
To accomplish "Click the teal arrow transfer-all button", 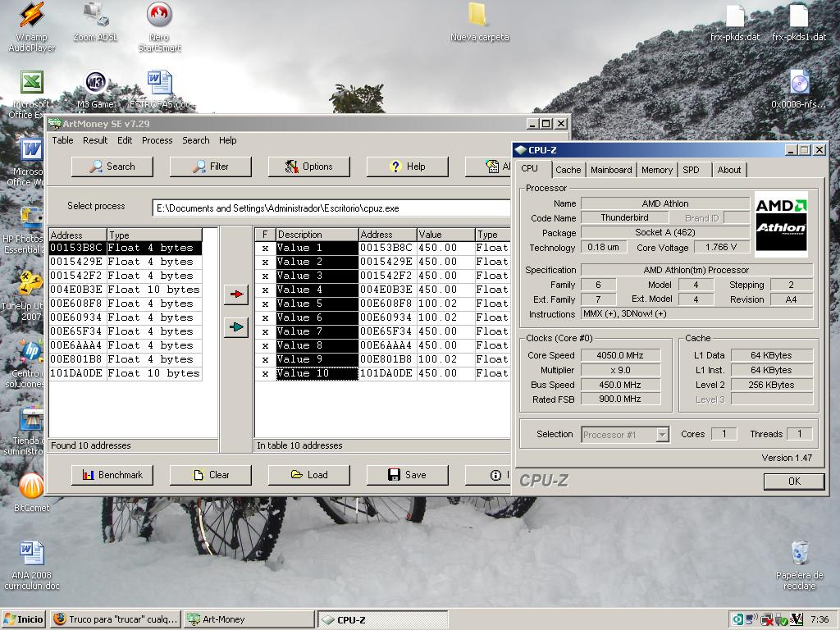I will (235, 327).
